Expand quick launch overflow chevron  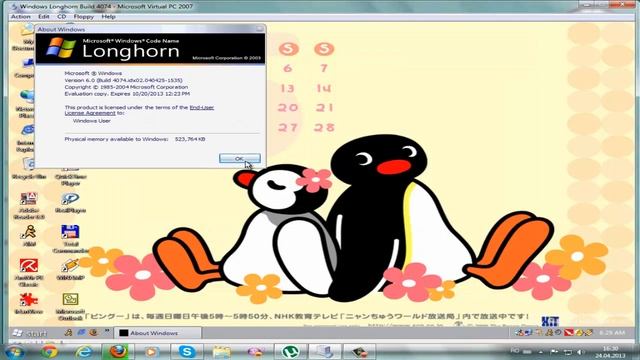point(107,331)
